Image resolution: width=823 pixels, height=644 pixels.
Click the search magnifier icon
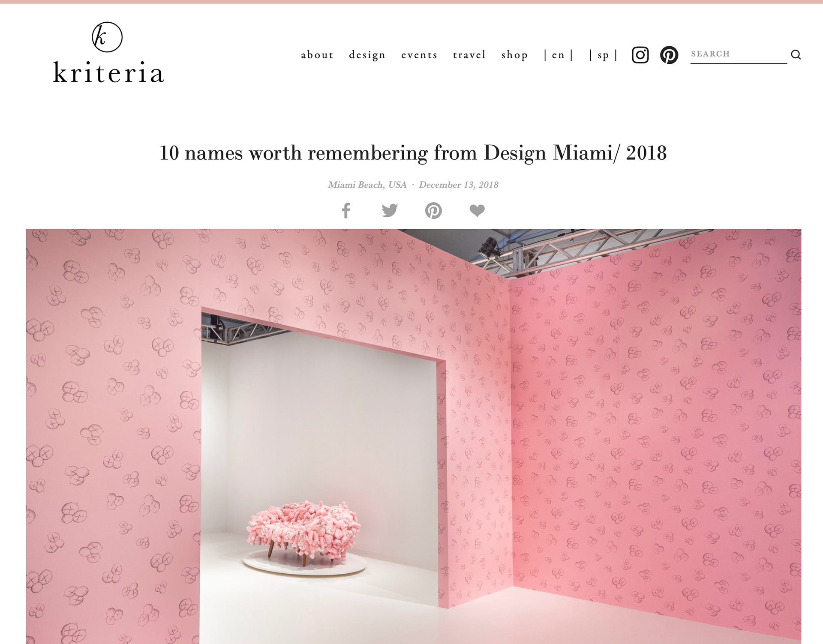(796, 54)
